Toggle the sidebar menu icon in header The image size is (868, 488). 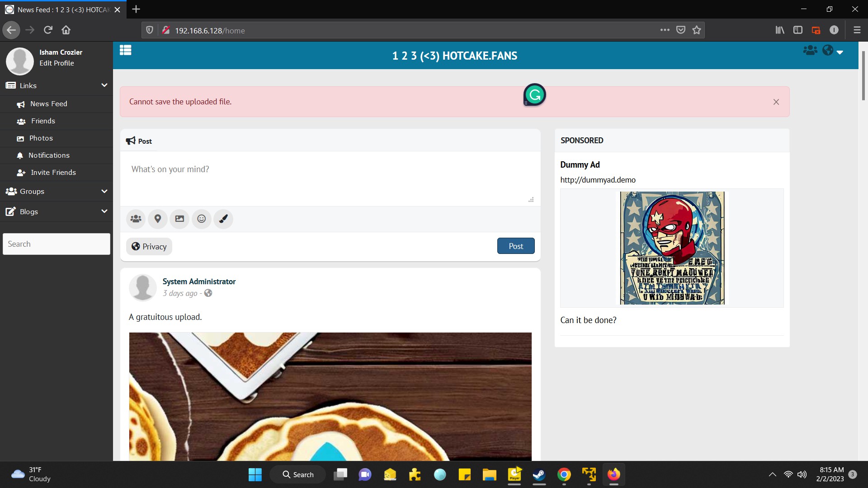pyautogui.click(x=125, y=50)
